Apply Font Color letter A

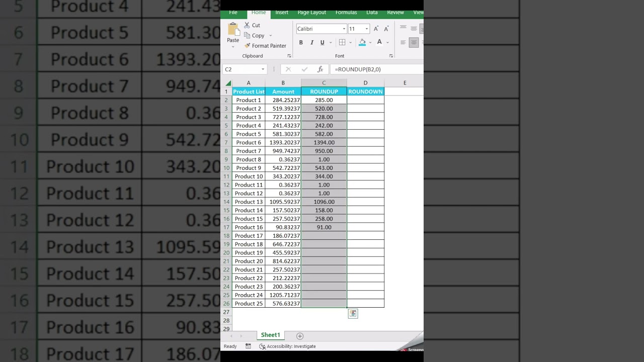click(379, 42)
